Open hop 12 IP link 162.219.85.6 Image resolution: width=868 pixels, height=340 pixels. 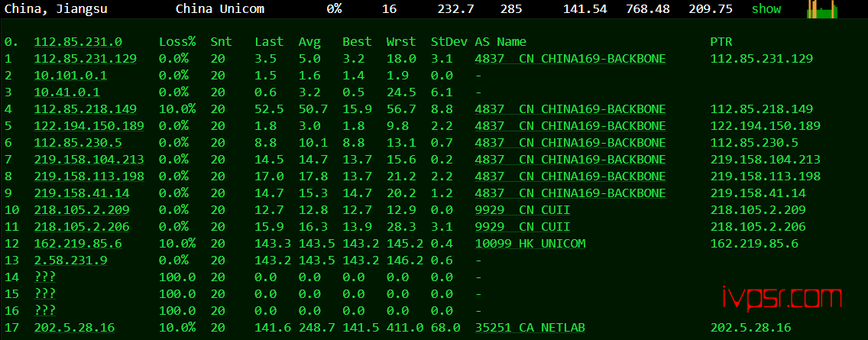pos(78,244)
